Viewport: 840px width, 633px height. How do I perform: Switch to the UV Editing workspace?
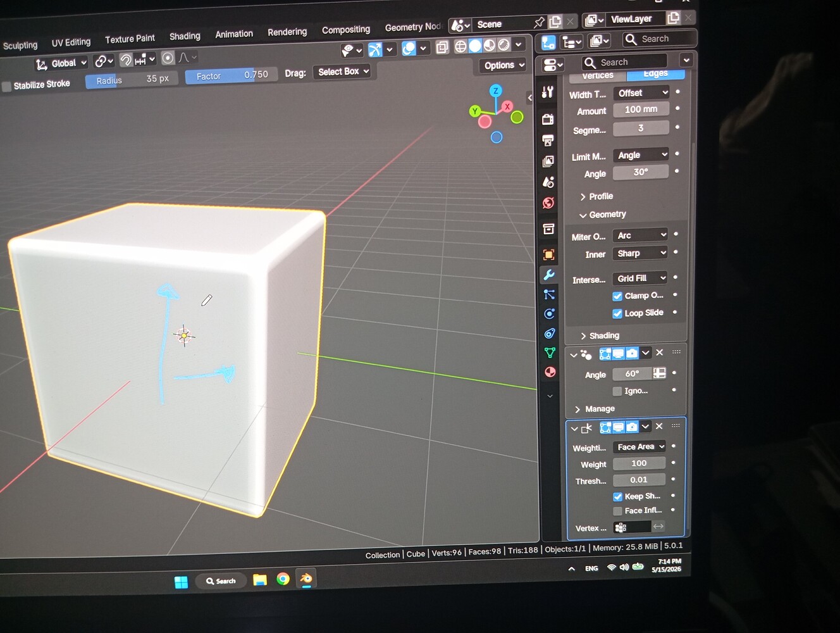tap(71, 42)
